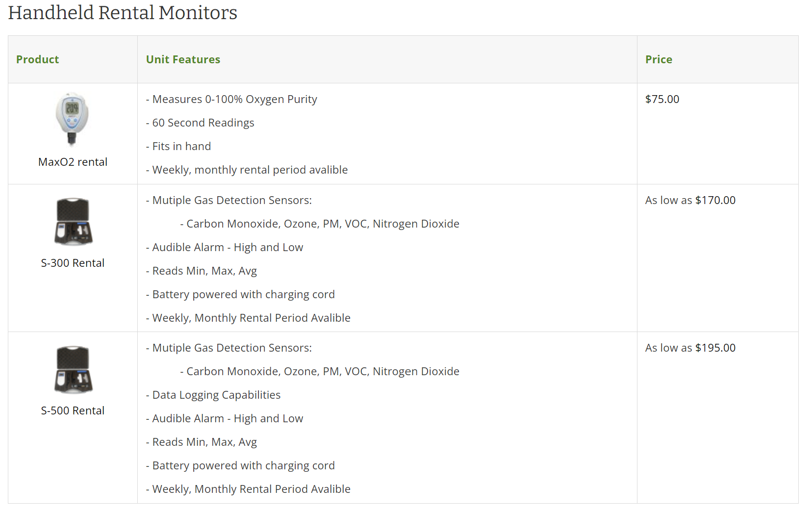Click the Product column header
812x512 pixels.
(37, 60)
